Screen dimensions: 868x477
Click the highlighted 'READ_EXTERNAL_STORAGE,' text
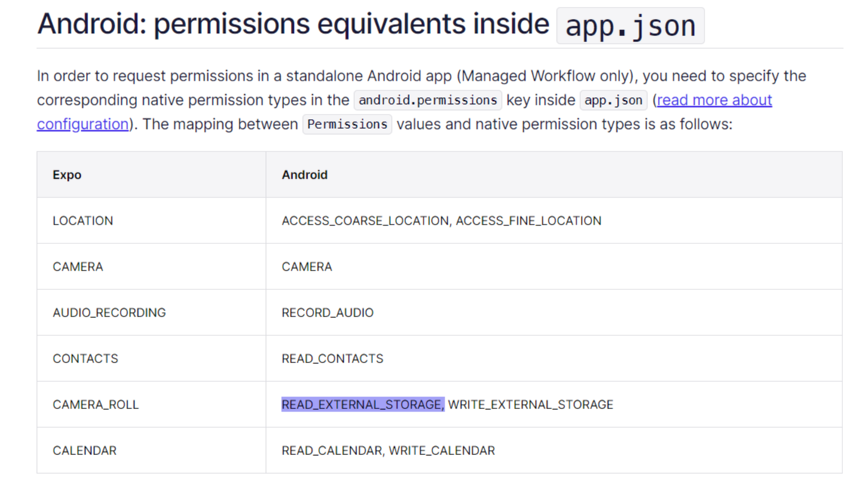click(362, 405)
